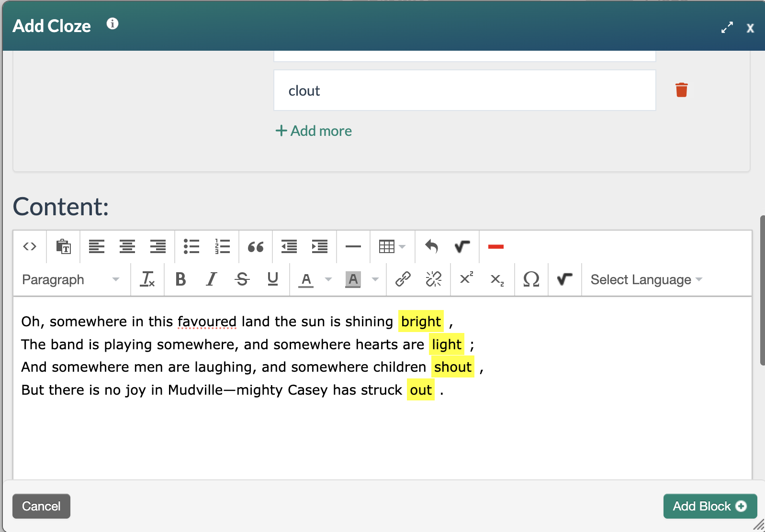
Task: Insert a numbered list
Action: 222,246
